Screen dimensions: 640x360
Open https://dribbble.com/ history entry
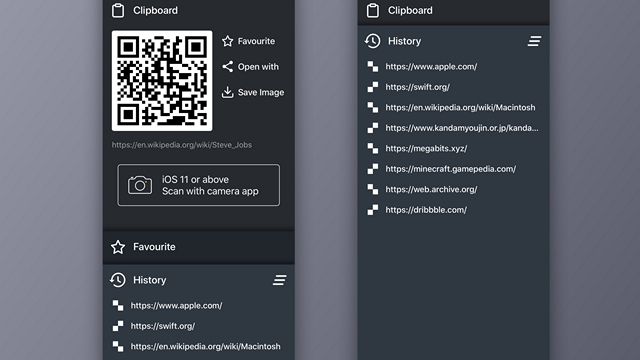point(426,210)
